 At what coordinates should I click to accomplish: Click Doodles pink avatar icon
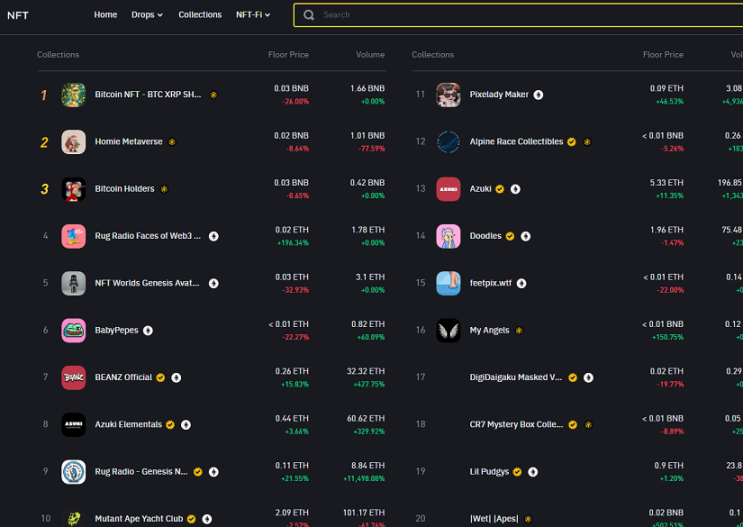(448, 236)
